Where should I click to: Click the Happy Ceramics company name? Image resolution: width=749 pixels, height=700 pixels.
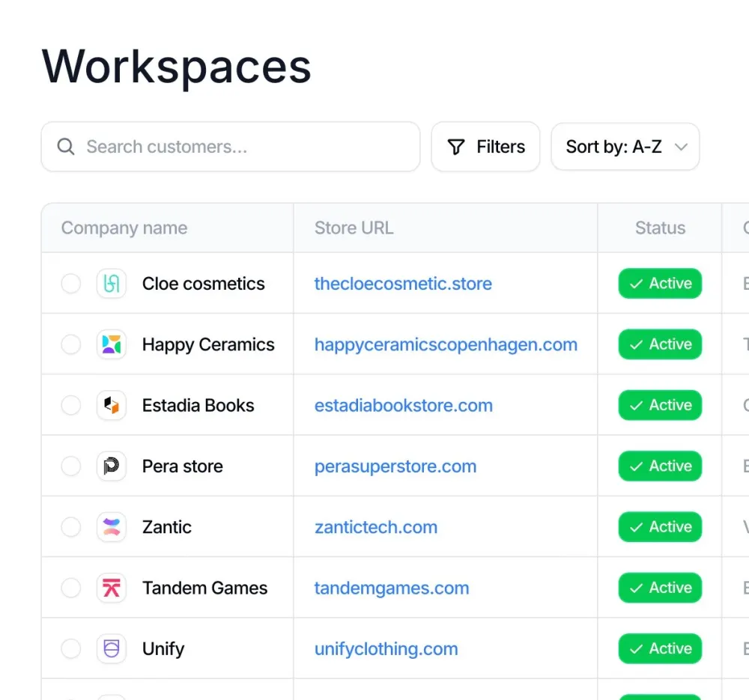coord(208,344)
